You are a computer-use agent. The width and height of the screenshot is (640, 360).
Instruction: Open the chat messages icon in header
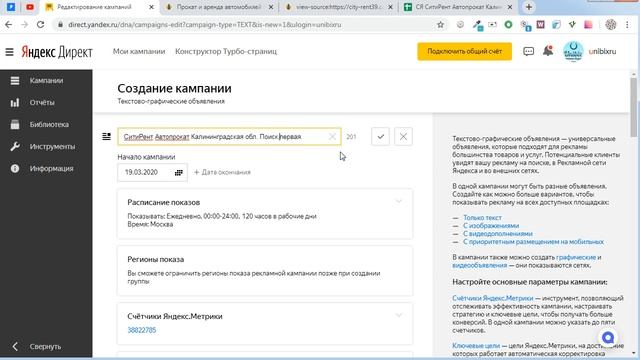pyautogui.click(x=528, y=51)
